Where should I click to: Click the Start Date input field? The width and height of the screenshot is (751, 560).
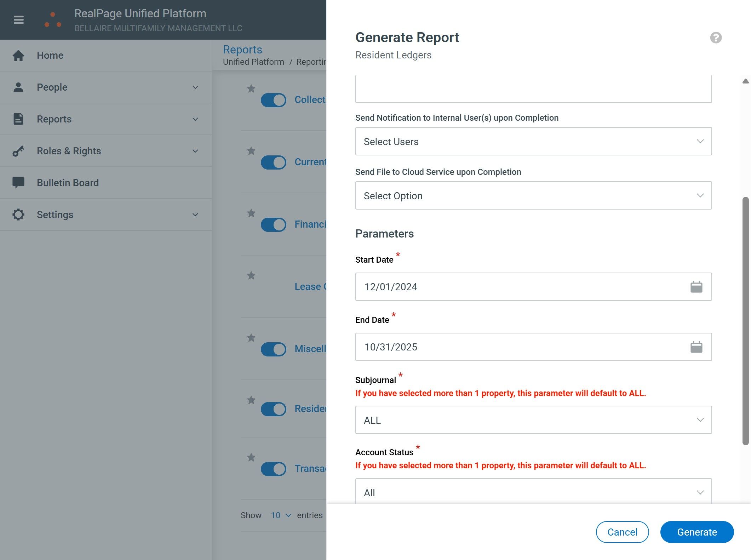coord(520,287)
